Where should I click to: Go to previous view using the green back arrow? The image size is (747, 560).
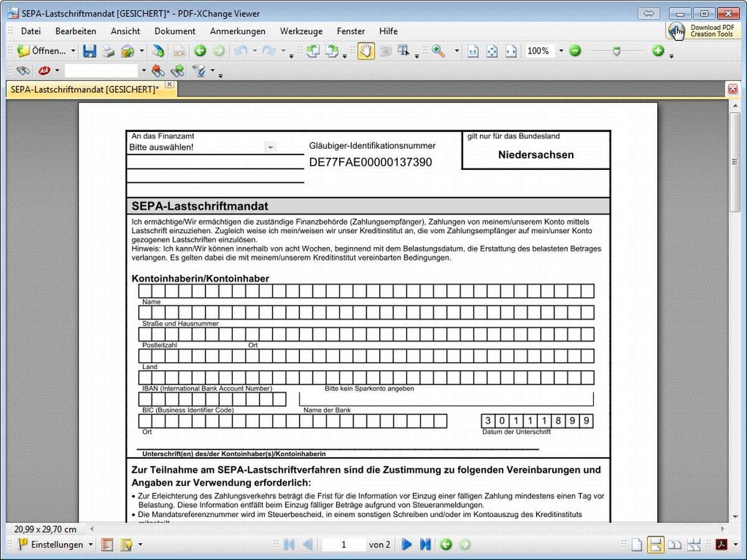(x=200, y=51)
